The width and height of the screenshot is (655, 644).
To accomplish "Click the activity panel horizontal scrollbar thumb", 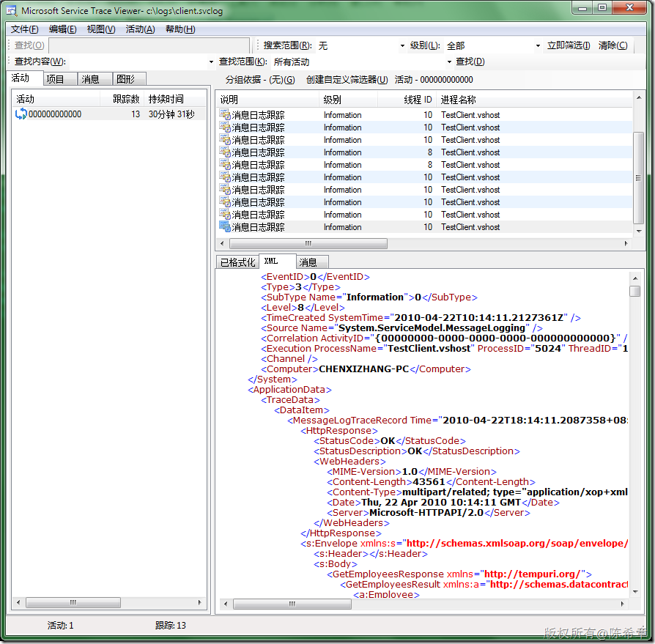I will [73, 603].
